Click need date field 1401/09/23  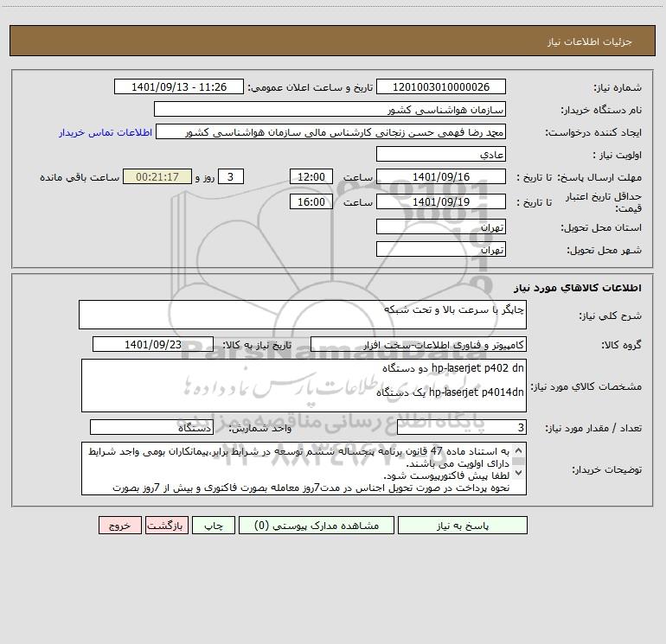click(x=153, y=344)
